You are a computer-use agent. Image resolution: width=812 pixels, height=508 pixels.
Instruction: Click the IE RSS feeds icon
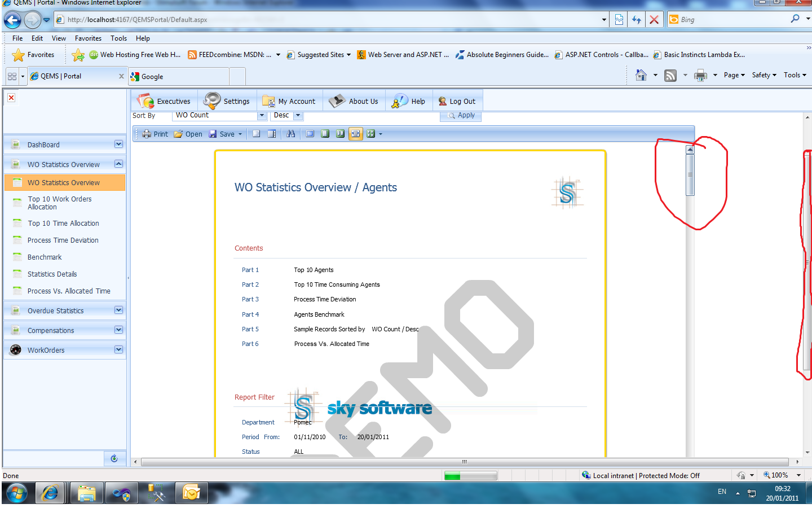coord(670,75)
